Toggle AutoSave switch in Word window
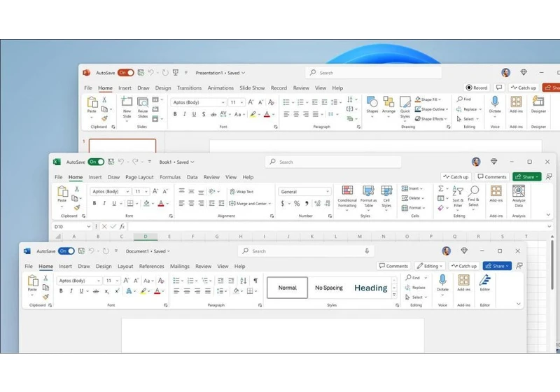Screen dimensions: 560x392 click(66, 251)
